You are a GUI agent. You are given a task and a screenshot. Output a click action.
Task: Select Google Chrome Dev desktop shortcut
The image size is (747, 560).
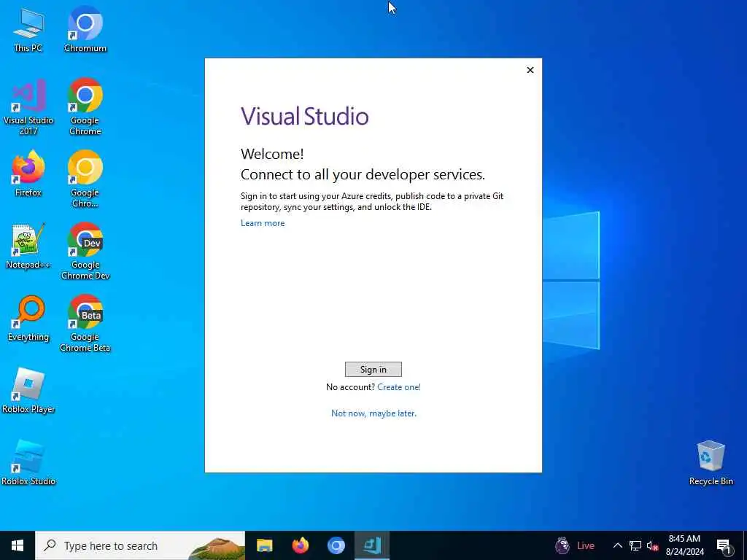click(x=85, y=252)
